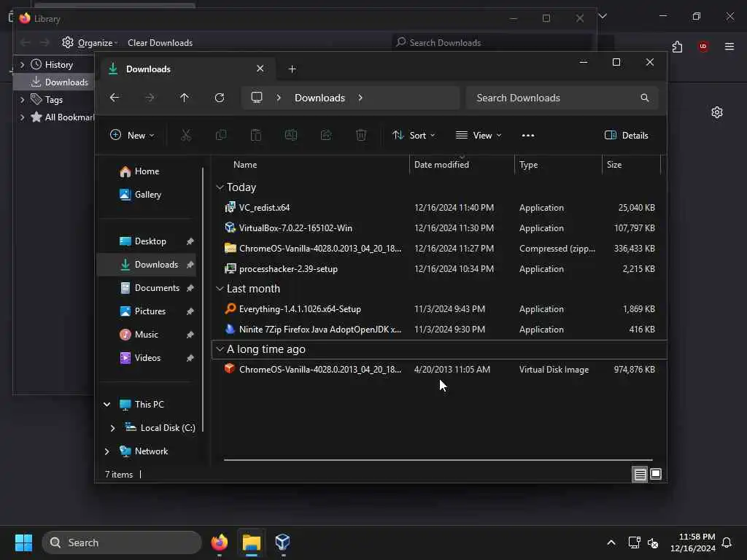Image resolution: width=747 pixels, height=560 pixels.
Task: Open the Windows Start menu
Action: coord(24,542)
